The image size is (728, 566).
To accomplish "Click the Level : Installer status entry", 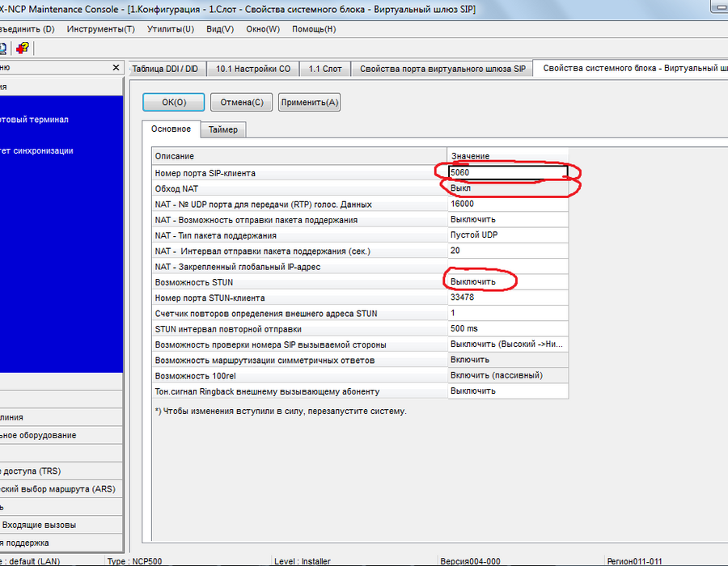I will click(x=303, y=561).
